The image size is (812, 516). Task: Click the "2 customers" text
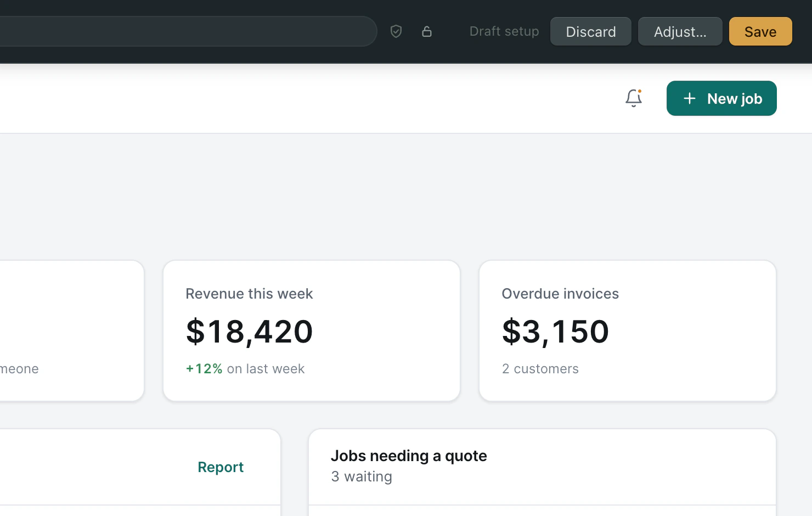click(x=540, y=369)
